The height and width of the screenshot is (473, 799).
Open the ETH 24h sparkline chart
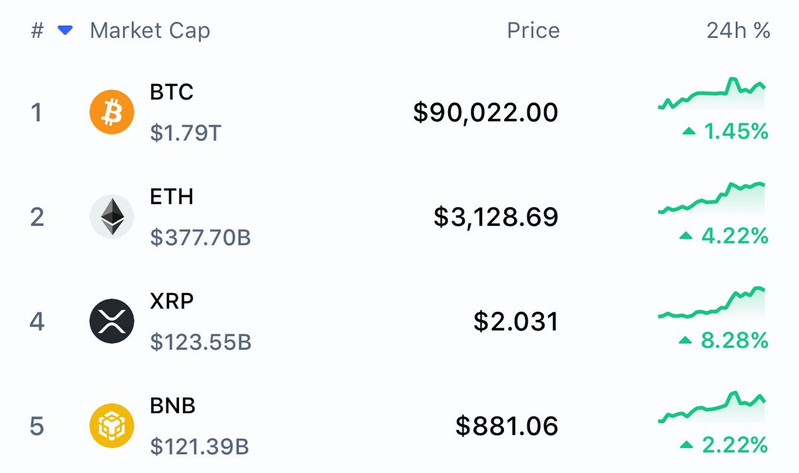click(712, 199)
